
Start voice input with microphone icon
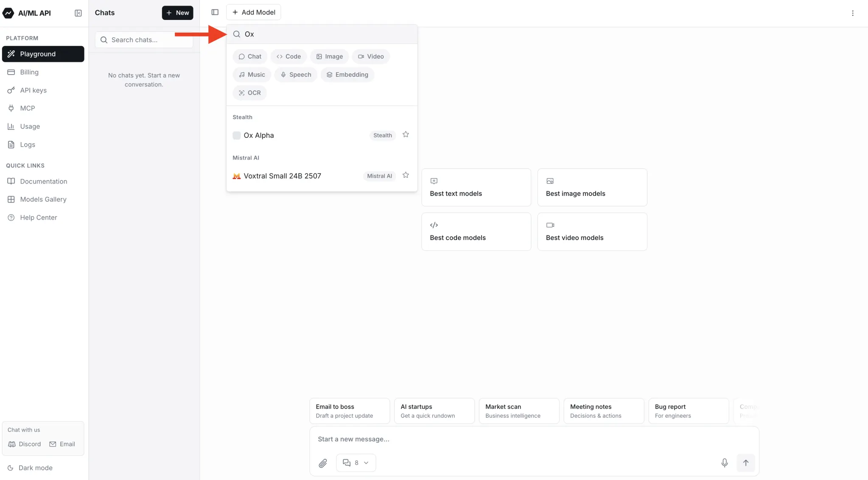click(725, 463)
